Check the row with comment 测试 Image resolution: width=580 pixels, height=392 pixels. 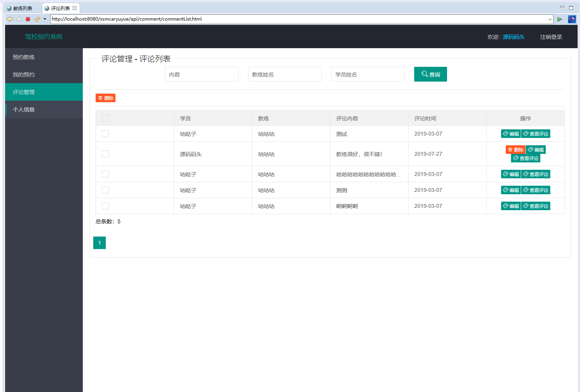pos(105,134)
